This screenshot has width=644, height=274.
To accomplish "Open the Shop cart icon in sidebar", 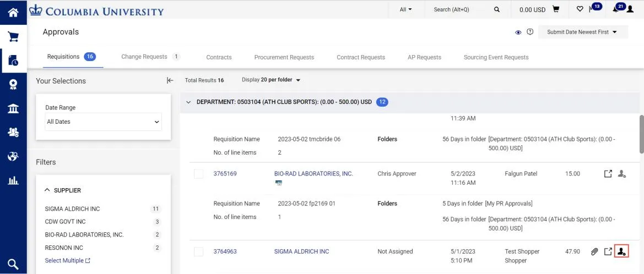I will (x=13, y=37).
